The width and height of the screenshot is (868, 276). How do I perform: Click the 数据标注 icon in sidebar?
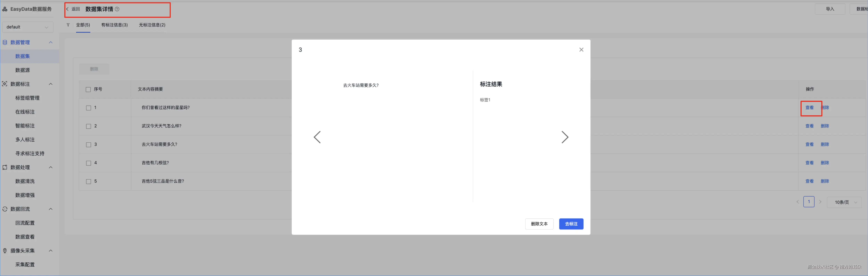pos(5,84)
